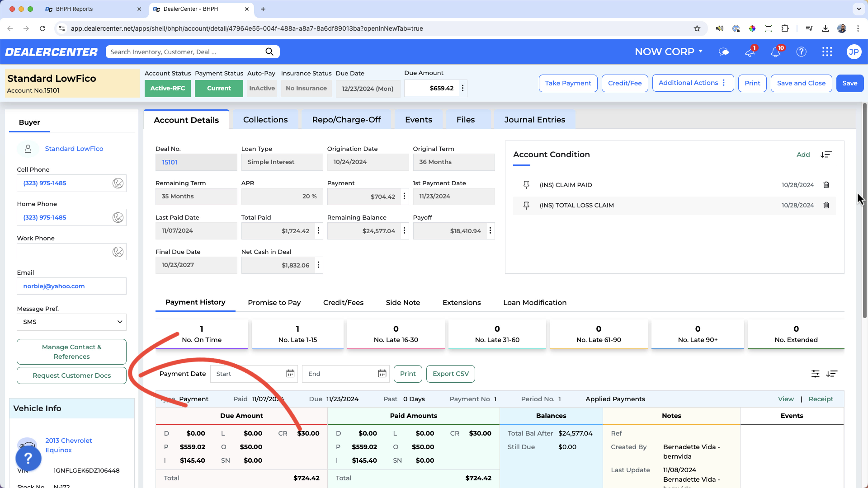Switch to the BHPH Reports browser tab
868x488 pixels.
point(93,9)
